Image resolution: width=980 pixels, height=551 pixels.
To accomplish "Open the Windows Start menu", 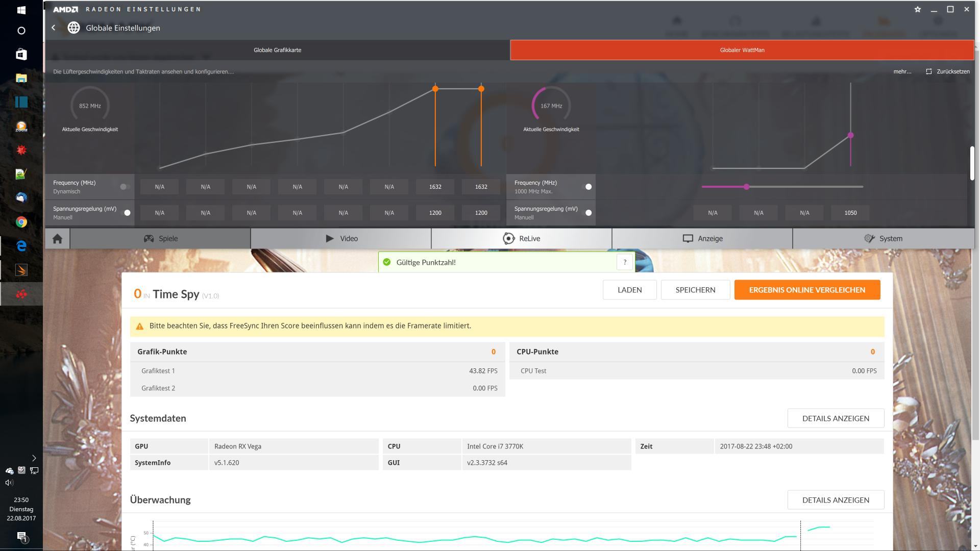I will tap(21, 10).
